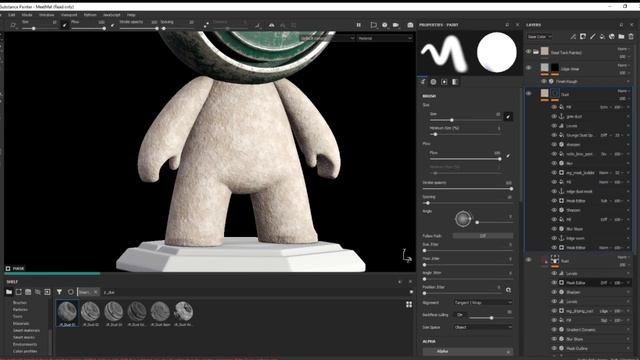640x360 pixels.
Task: Adjust the Stroke opacity slider in Properties
Action: coord(467,189)
